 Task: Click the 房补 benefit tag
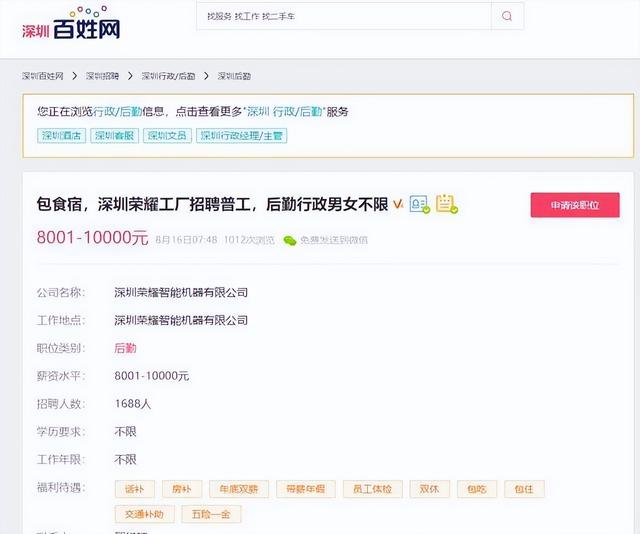click(x=182, y=489)
